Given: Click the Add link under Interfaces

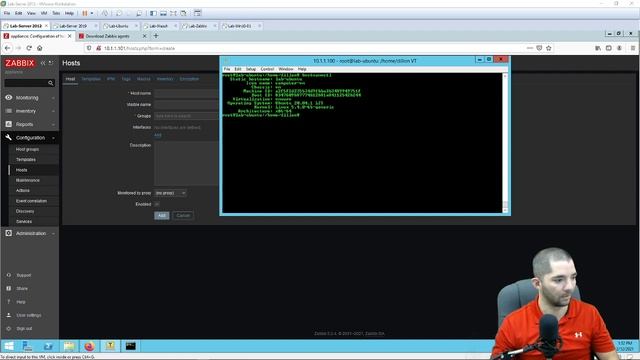Looking at the screenshot, I should pos(158,135).
